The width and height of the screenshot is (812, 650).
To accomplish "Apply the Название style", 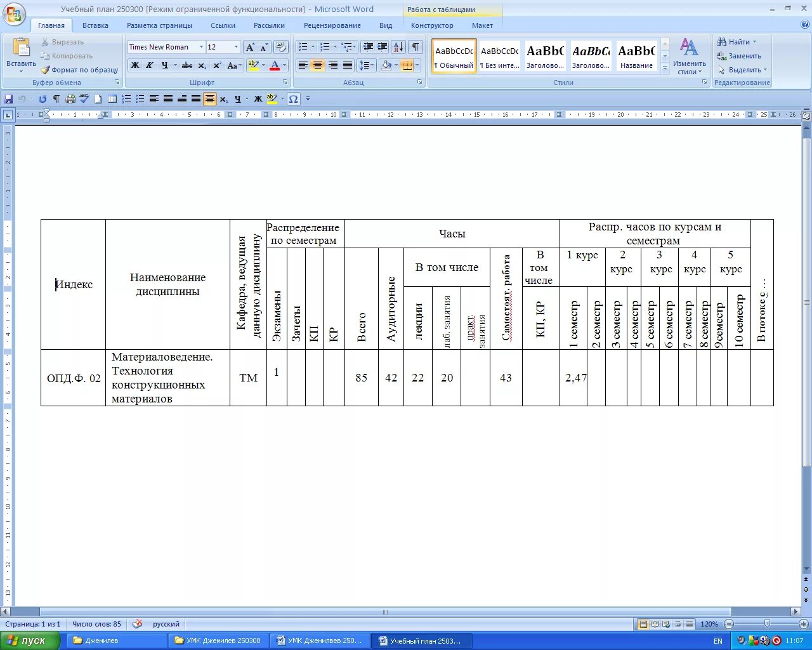I will (636, 56).
